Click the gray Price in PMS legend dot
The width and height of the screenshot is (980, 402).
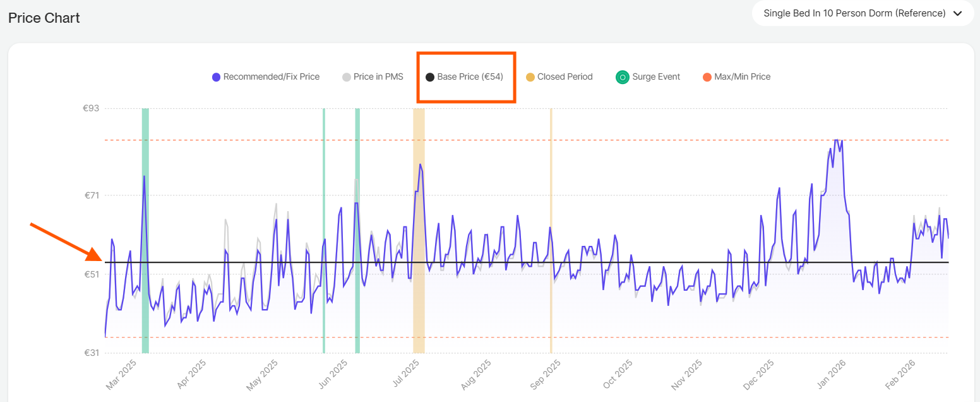pyautogui.click(x=347, y=77)
